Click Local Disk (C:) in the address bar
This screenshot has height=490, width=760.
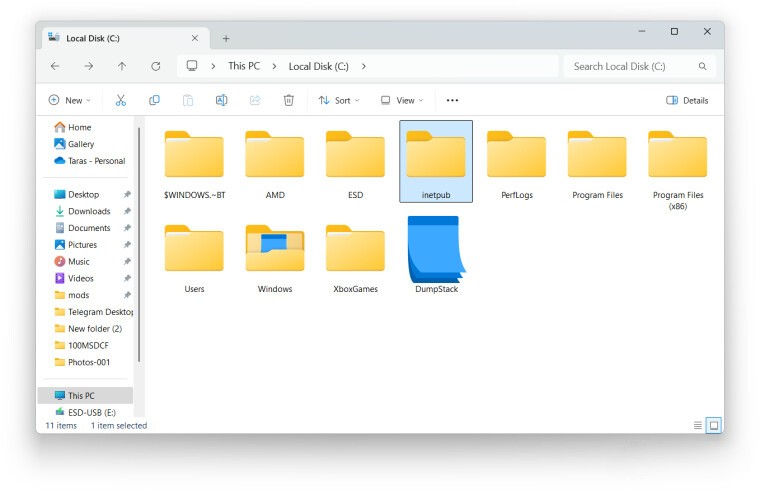[318, 66]
